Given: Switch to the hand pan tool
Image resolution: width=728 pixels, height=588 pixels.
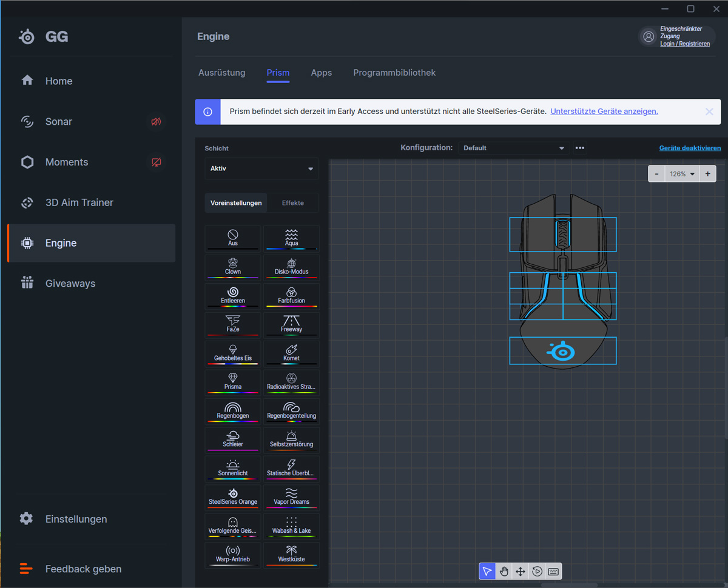Looking at the screenshot, I should (x=504, y=572).
